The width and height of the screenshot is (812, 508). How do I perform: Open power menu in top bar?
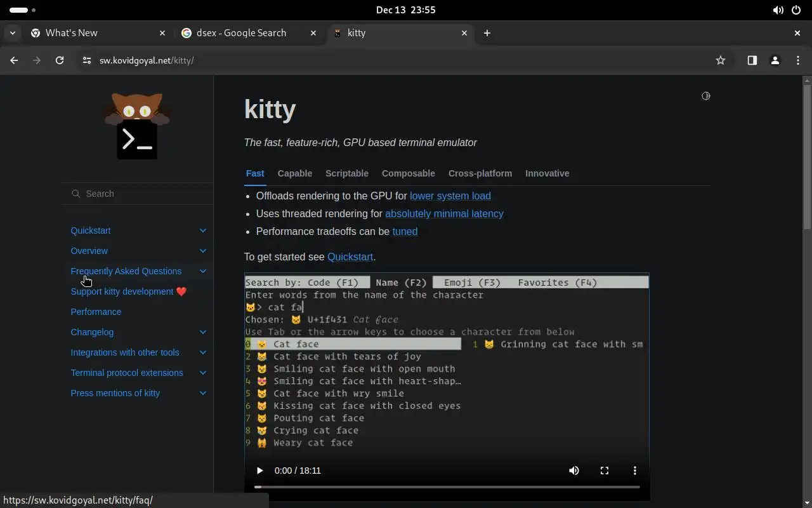tap(797, 10)
